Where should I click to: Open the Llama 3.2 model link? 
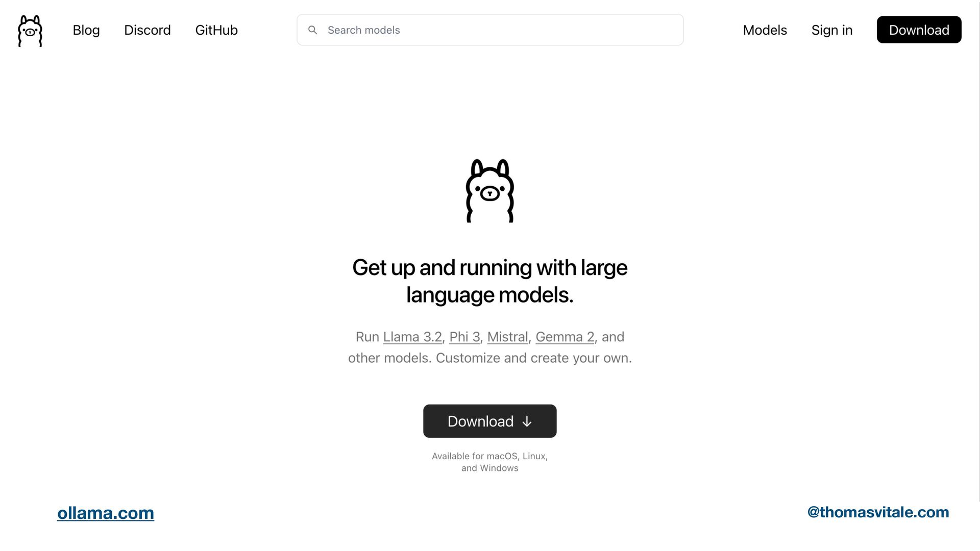point(412,337)
